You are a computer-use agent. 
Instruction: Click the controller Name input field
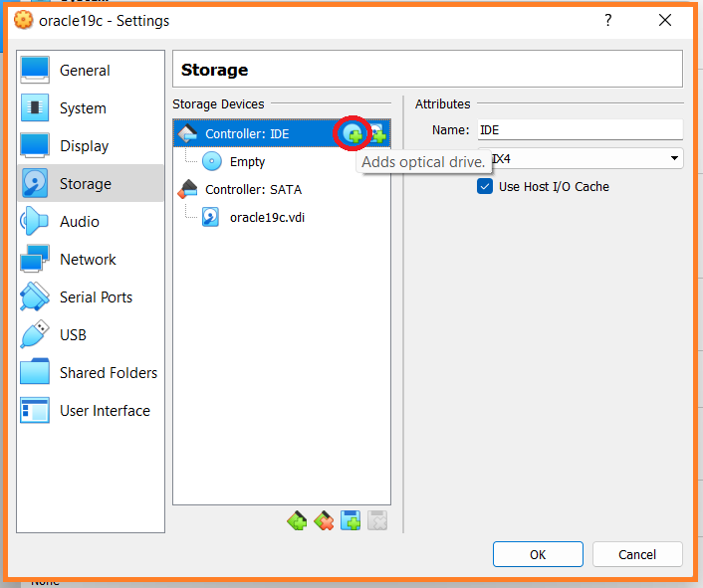click(x=581, y=130)
